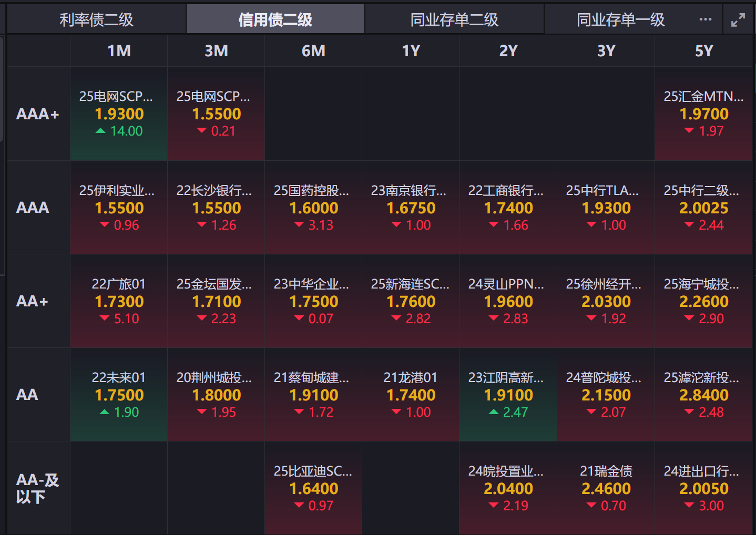Select the 信用债二级 tab
Screen dimensions: 756x535
[x=275, y=20]
